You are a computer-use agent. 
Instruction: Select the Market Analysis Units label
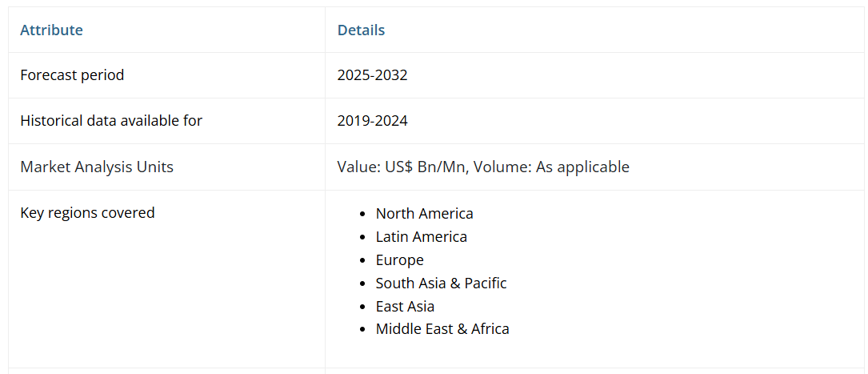click(x=97, y=167)
